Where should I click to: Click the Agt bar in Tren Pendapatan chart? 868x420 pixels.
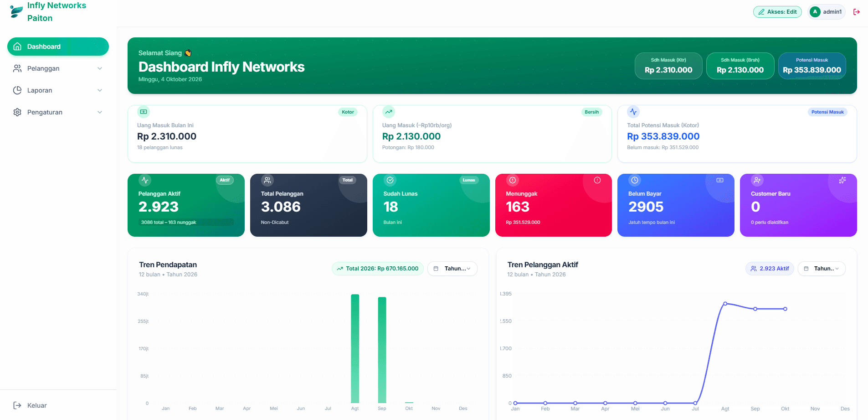355,349
